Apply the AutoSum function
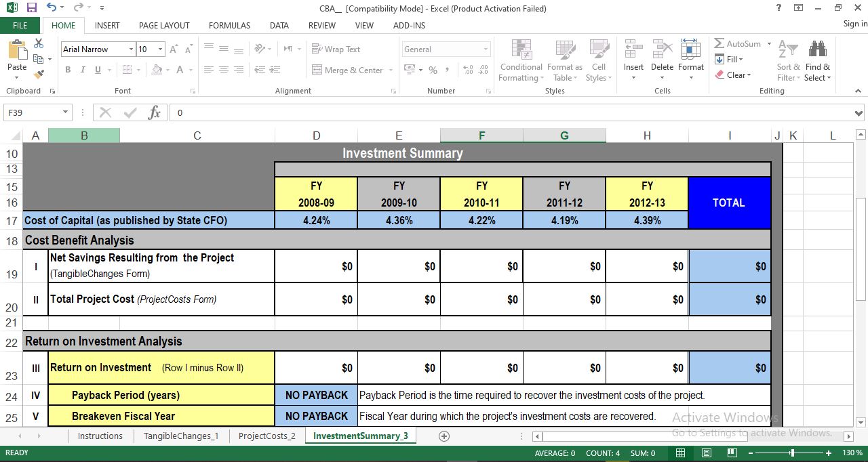The image size is (868, 462). [740, 43]
